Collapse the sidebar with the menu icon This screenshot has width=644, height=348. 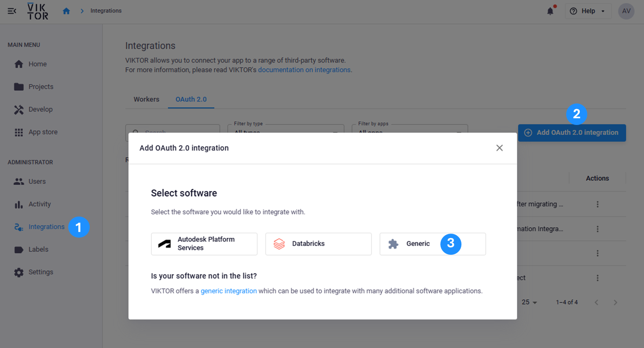12,11
